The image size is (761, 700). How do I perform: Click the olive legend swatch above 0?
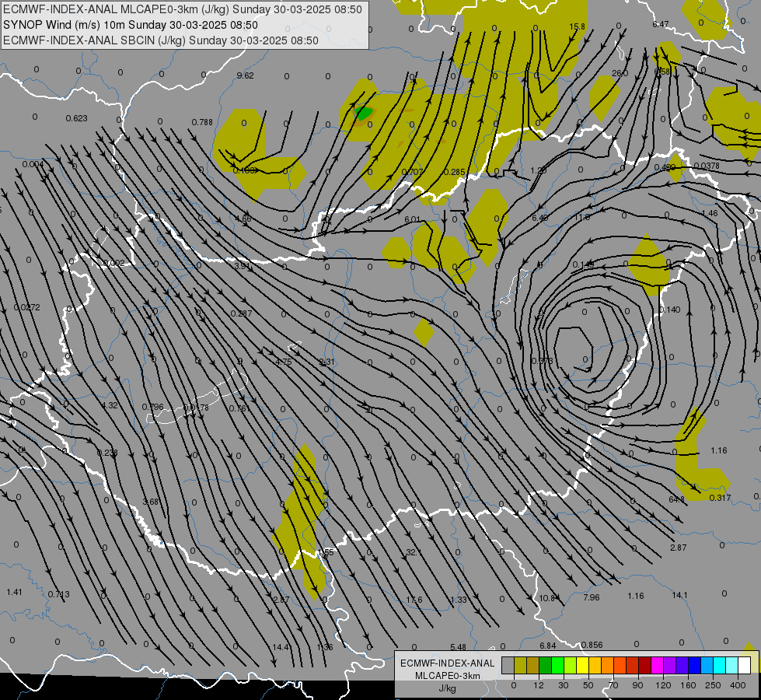coord(520,666)
